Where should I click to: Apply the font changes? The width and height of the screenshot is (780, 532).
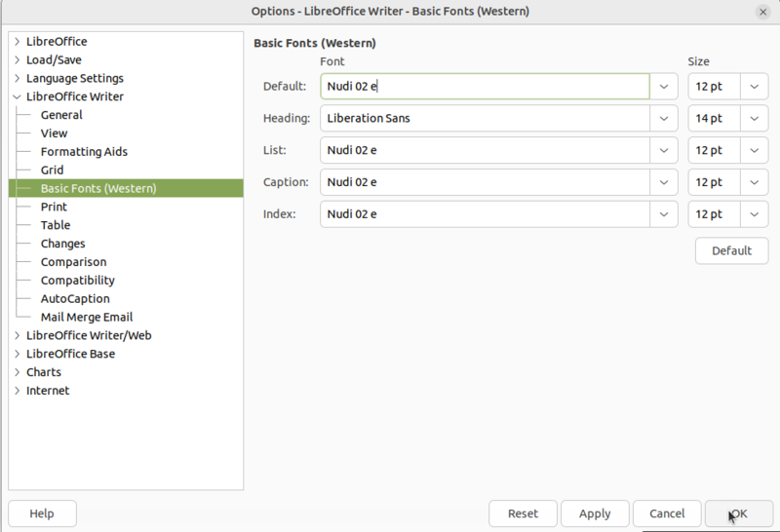tap(595, 513)
